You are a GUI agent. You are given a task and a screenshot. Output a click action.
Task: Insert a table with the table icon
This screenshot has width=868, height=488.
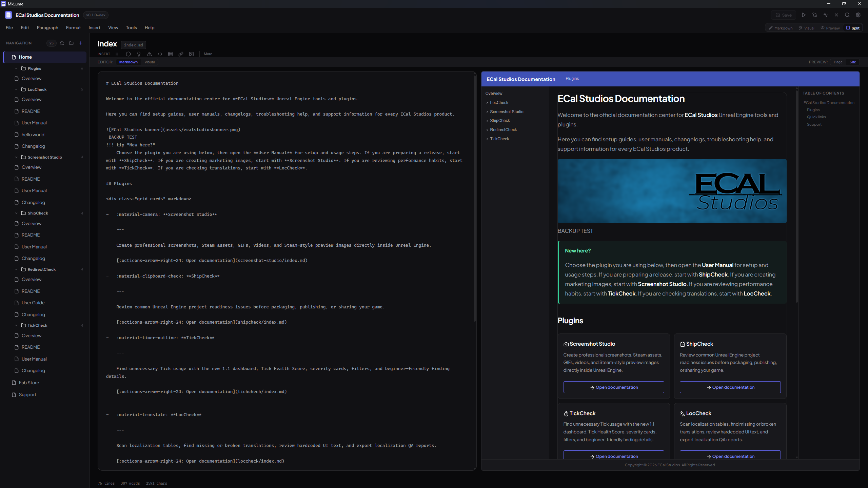pyautogui.click(x=170, y=54)
